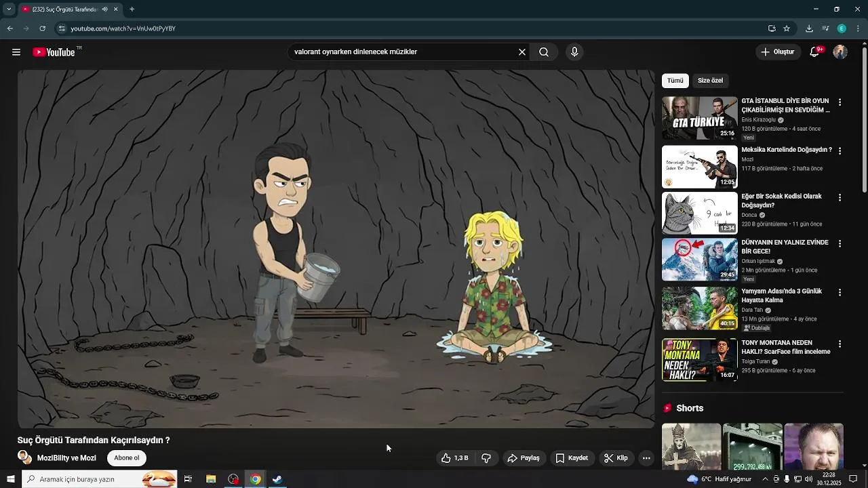
Task: Bookmark this page with the star
Action: [x=787, y=28]
